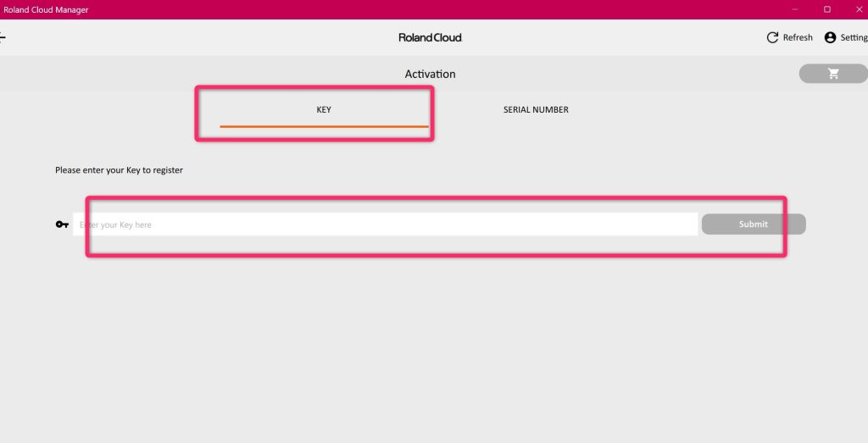868x443 pixels.
Task: Minimize the Roland Cloud Manager window
Action: click(795, 9)
